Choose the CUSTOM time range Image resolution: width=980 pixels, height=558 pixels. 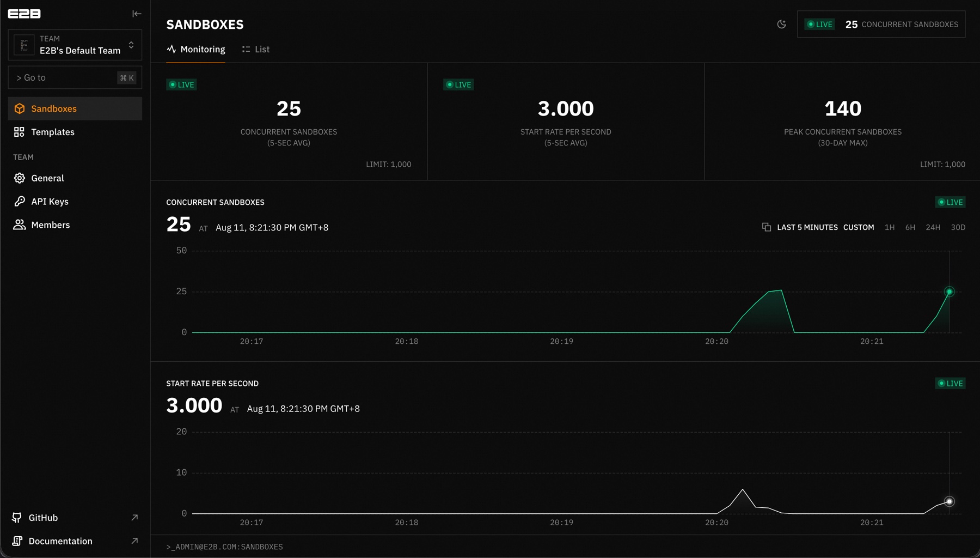(x=859, y=227)
